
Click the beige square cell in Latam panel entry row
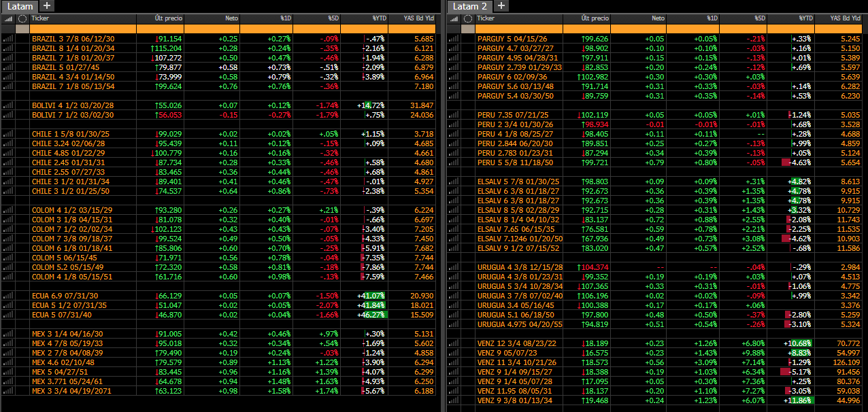point(22,29)
